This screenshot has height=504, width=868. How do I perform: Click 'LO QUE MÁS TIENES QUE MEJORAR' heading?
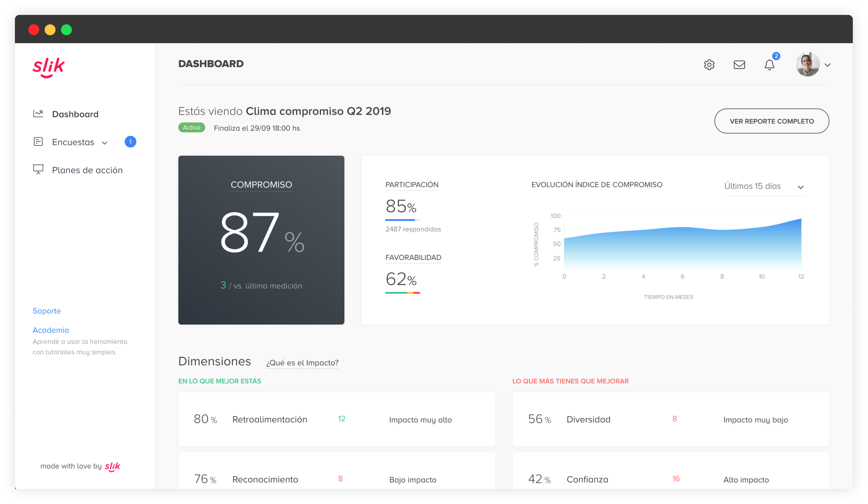pos(571,381)
